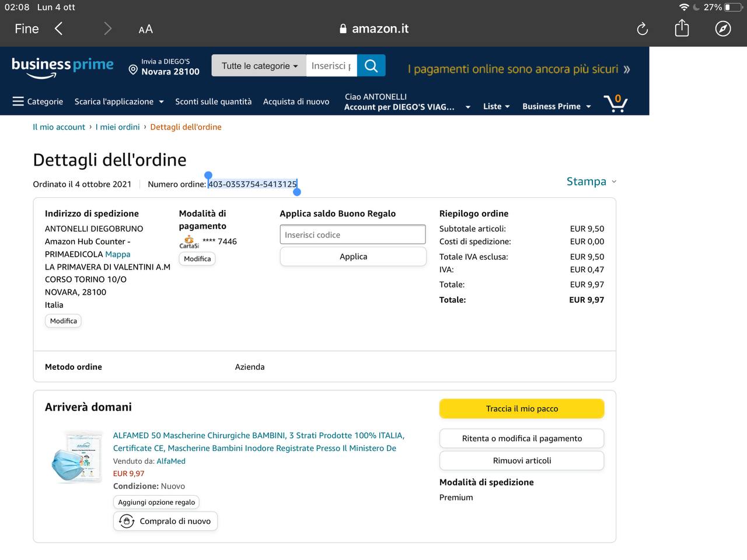The image size is (747, 560).
Task: Click the Rimuovi articoli button
Action: (522, 460)
